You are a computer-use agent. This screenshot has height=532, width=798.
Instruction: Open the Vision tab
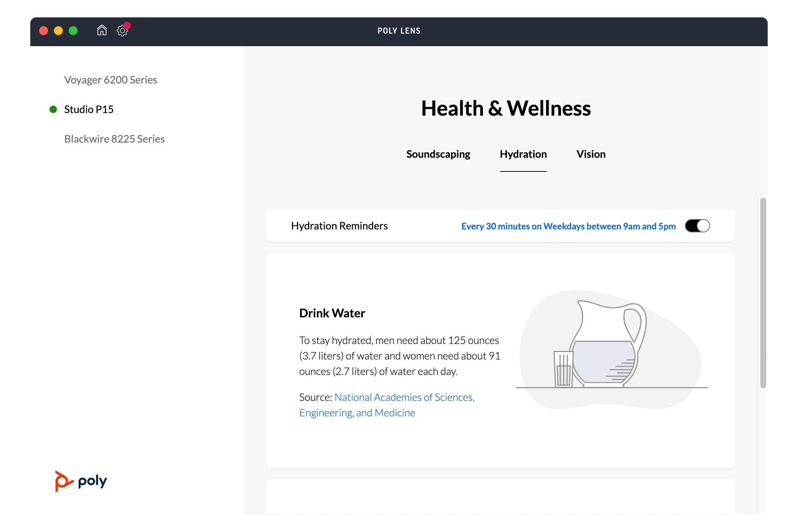(591, 154)
